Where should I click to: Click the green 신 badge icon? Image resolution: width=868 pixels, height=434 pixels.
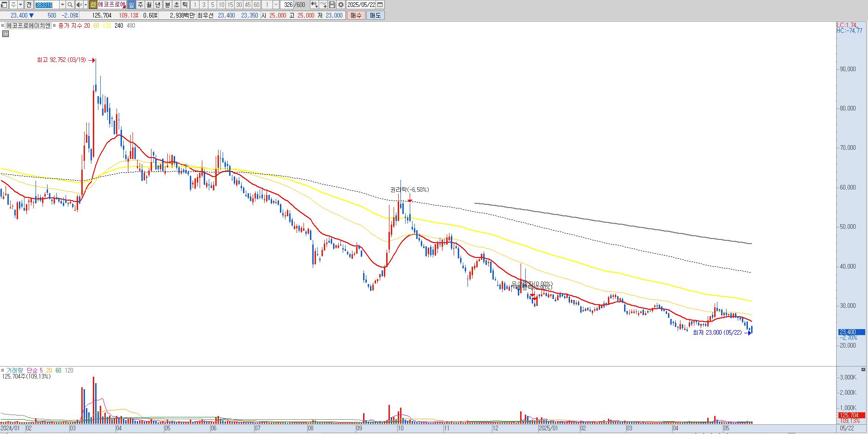pyautogui.click(x=93, y=5)
